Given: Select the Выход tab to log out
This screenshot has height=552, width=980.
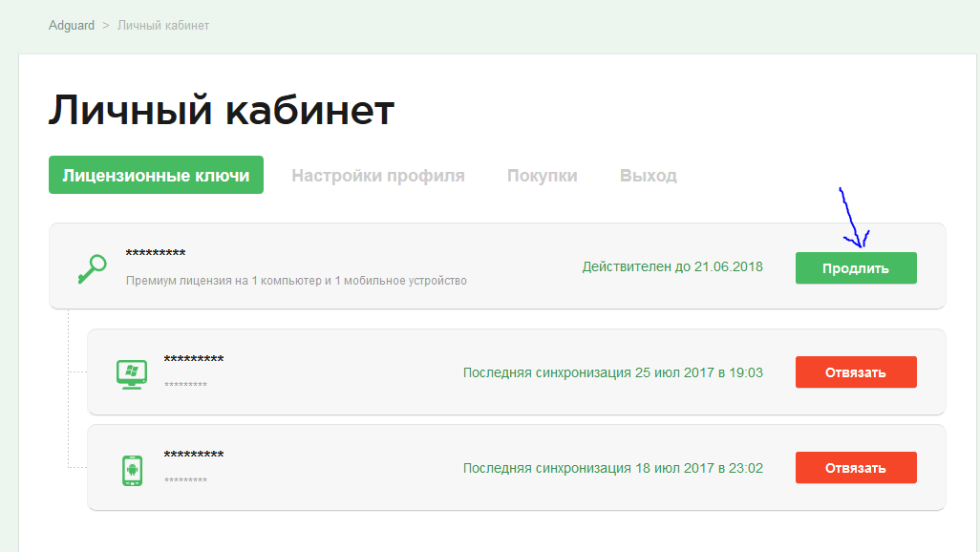Looking at the screenshot, I should click(649, 176).
